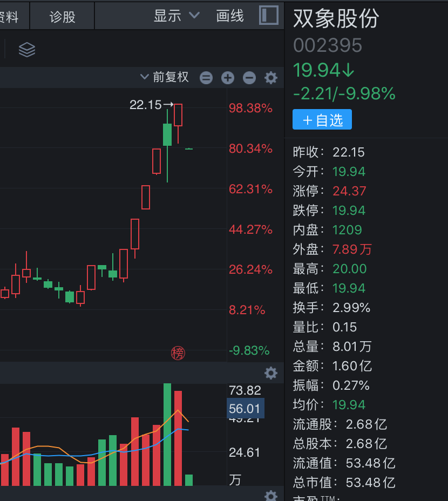Select the 最低 value 19.94

point(349,288)
